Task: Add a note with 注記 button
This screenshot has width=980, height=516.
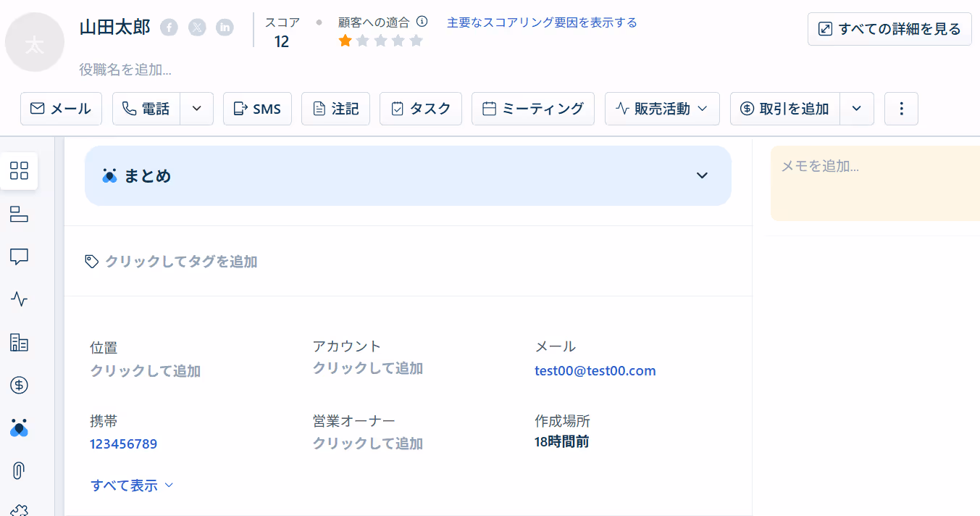Action: point(335,109)
